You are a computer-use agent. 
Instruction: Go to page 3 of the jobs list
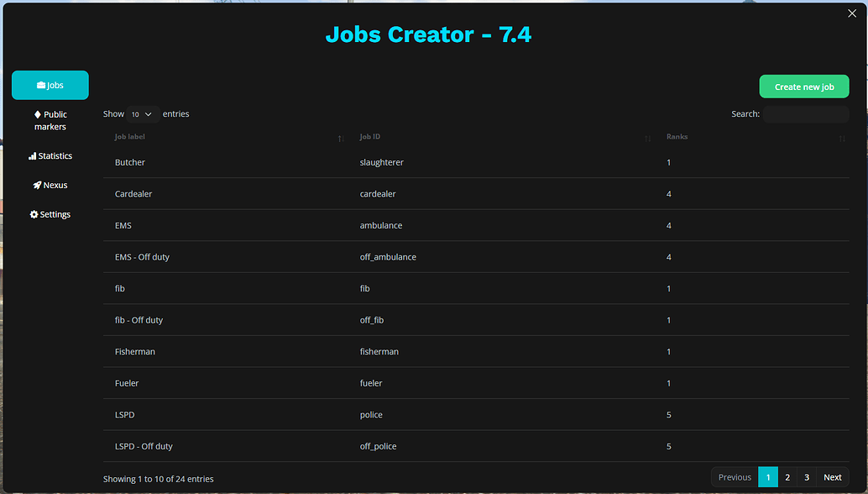(807, 476)
